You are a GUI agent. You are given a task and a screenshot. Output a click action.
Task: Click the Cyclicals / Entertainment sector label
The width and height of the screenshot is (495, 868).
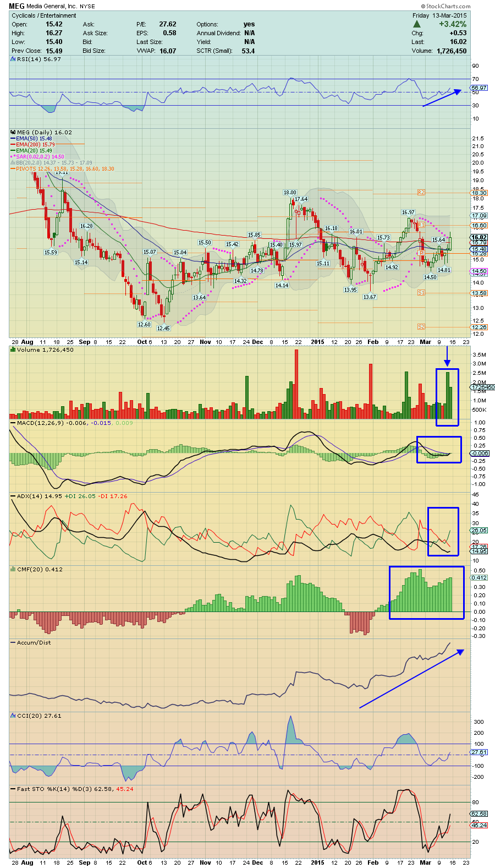(44, 15)
